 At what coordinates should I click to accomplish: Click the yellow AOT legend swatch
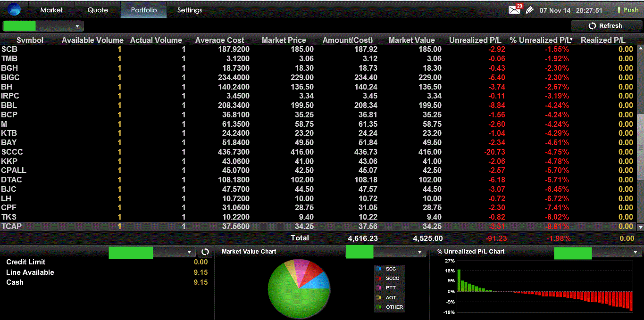coord(378,297)
